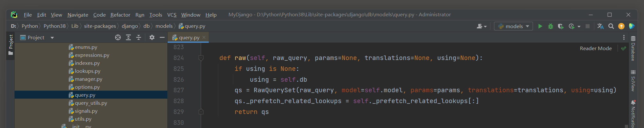Click the green inspection checkmark
Viewport: 644px width, 128px height.
pos(624,48)
